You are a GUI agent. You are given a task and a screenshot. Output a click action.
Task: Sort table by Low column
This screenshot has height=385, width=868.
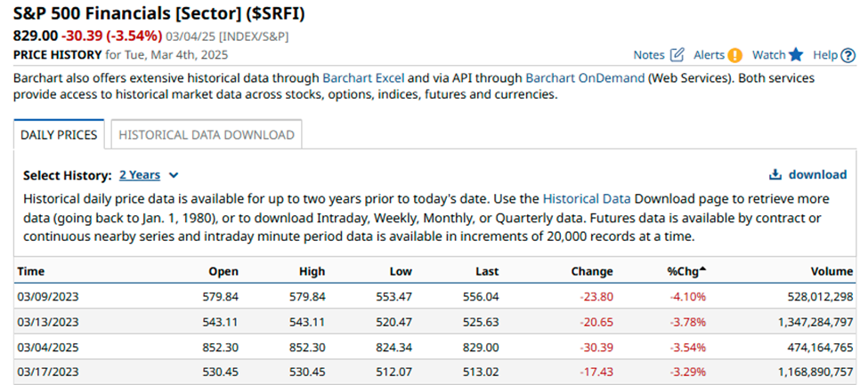(401, 271)
